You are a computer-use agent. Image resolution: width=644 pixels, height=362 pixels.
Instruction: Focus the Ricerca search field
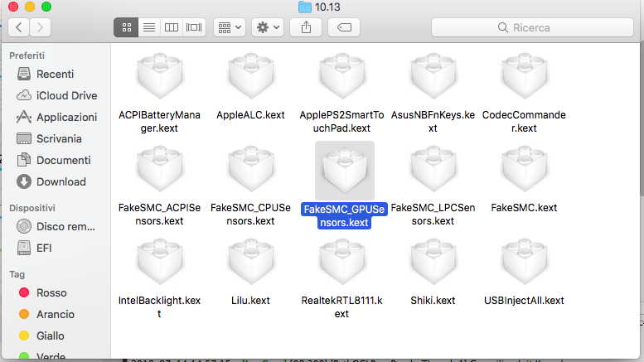(532, 27)
